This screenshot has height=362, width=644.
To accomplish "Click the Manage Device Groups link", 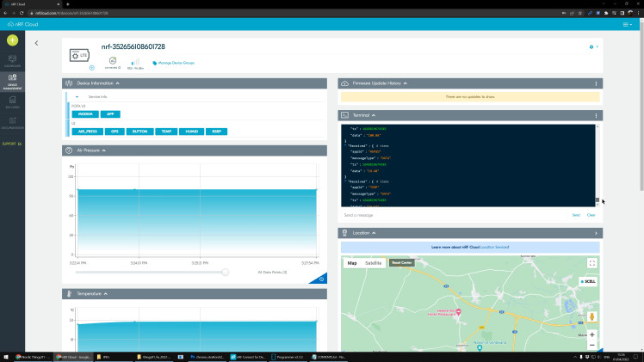I will [174, 63].
